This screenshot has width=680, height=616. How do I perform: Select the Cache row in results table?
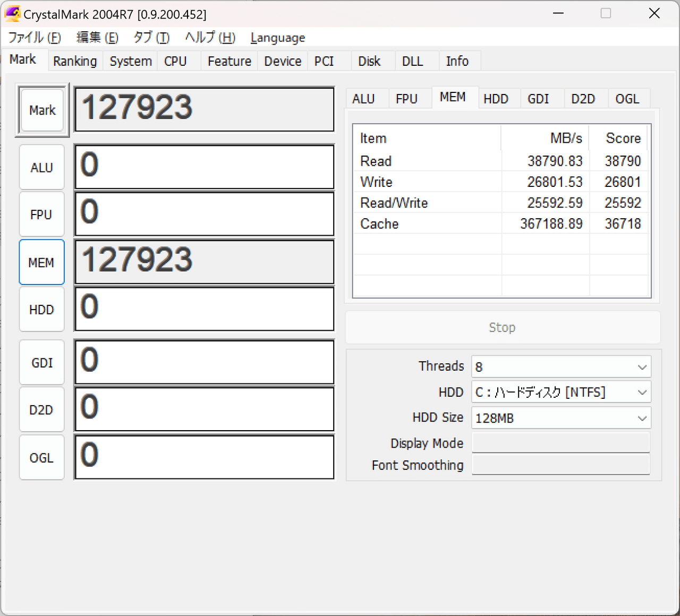point(501,224)
